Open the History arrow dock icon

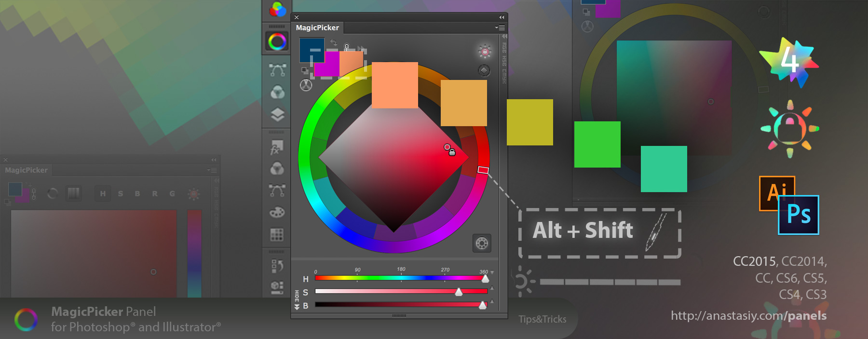[x=277, y=265]
